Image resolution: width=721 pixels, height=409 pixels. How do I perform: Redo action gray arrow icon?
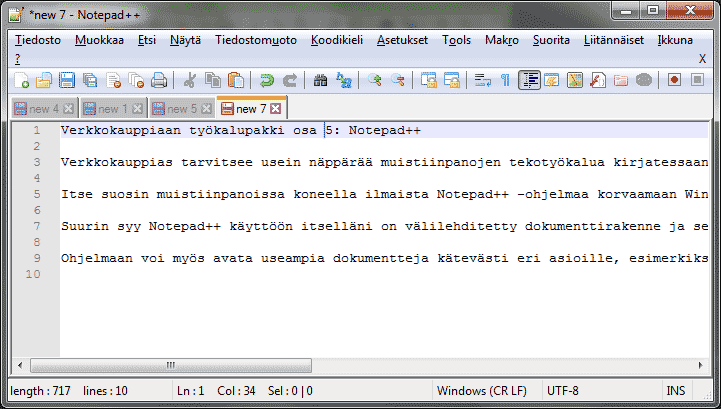[x=289, y=80]
